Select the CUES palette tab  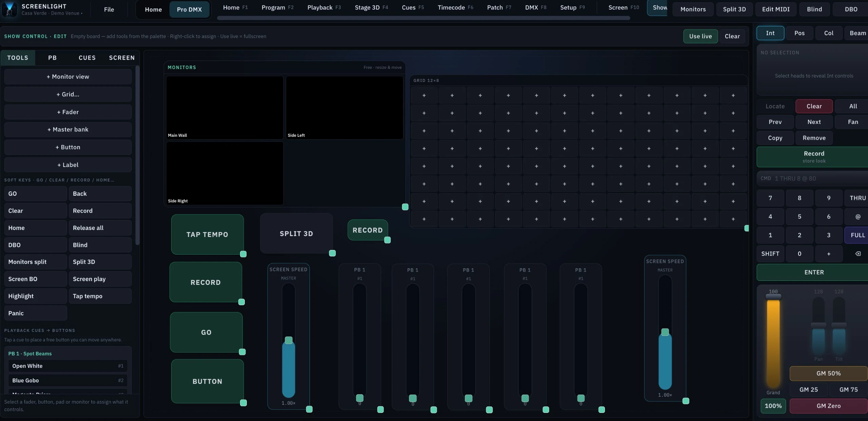click(x=87, y=58)
